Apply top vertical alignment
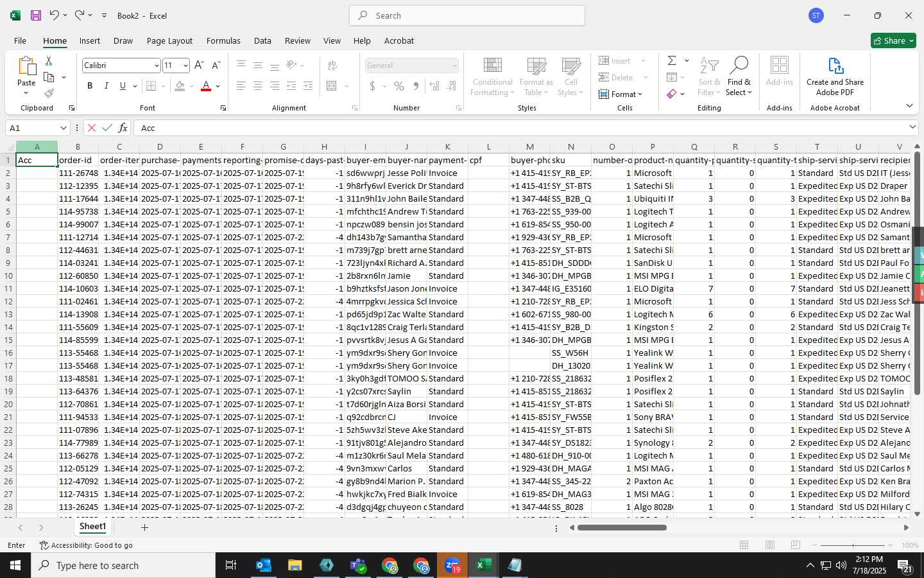924x578 pixels. point(241,66)
